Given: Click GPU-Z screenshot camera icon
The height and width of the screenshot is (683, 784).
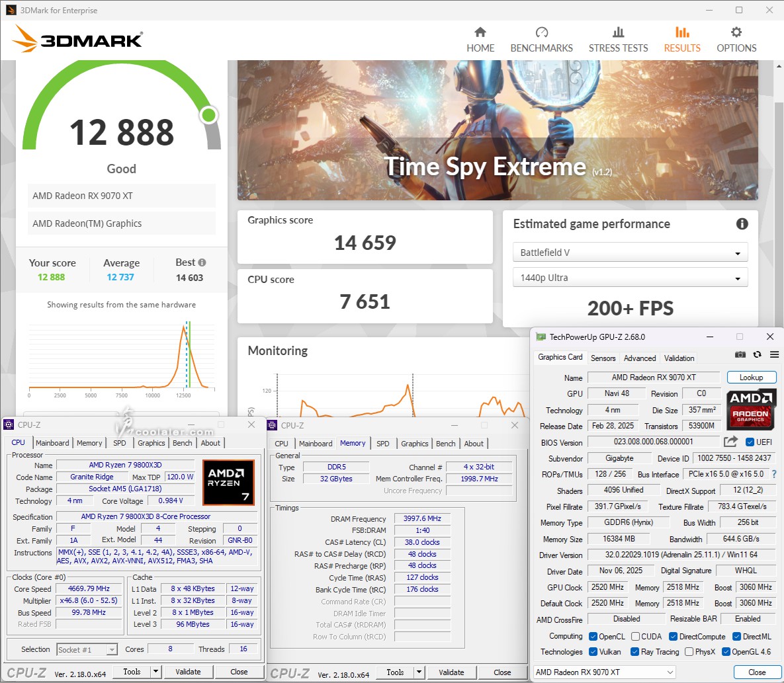Looking at the screenshot, I should tap(740, 354).
